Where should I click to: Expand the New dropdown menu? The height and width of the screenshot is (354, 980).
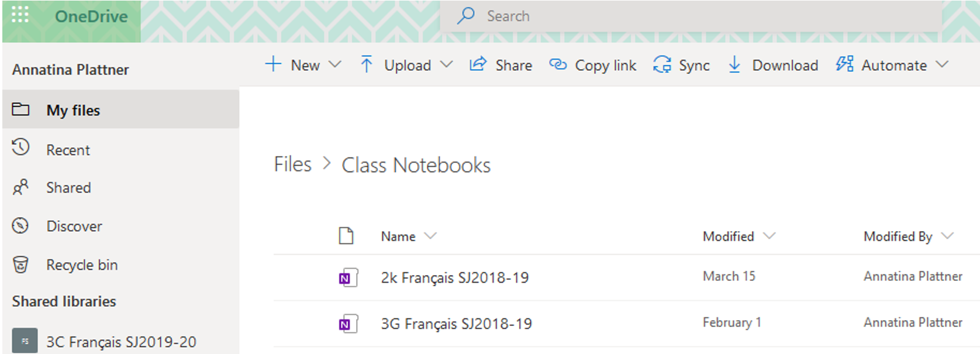click(x=334, y=65)
